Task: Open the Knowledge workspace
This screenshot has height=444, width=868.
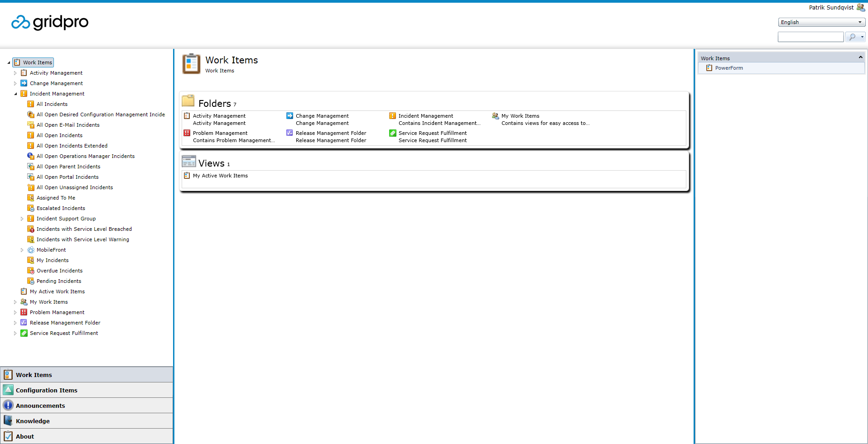Action: tap(87, 421)
